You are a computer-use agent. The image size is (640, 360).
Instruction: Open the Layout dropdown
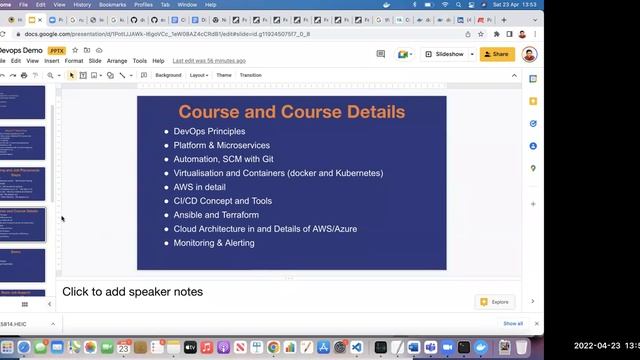pos(199,76)
